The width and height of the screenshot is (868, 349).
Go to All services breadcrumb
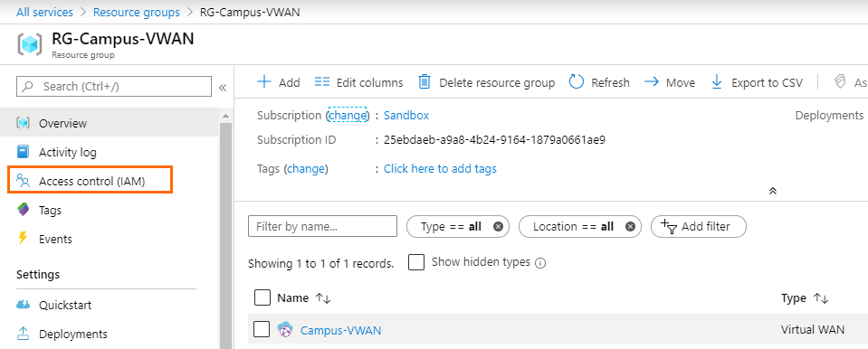tap(44, 12)
